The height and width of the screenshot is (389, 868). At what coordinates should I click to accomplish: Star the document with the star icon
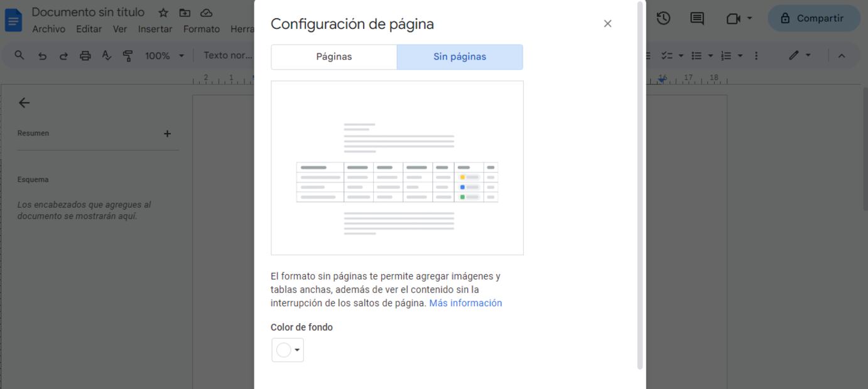coord(163,13)
